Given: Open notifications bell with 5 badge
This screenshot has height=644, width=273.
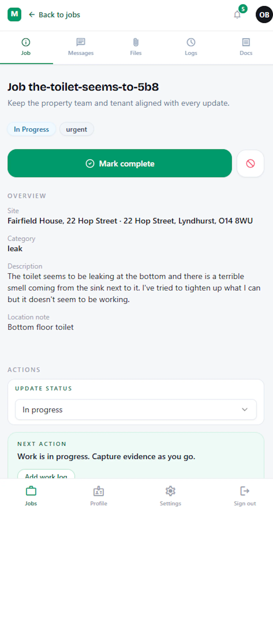Looking at the screenshot, I should click(x=238, y=15).
